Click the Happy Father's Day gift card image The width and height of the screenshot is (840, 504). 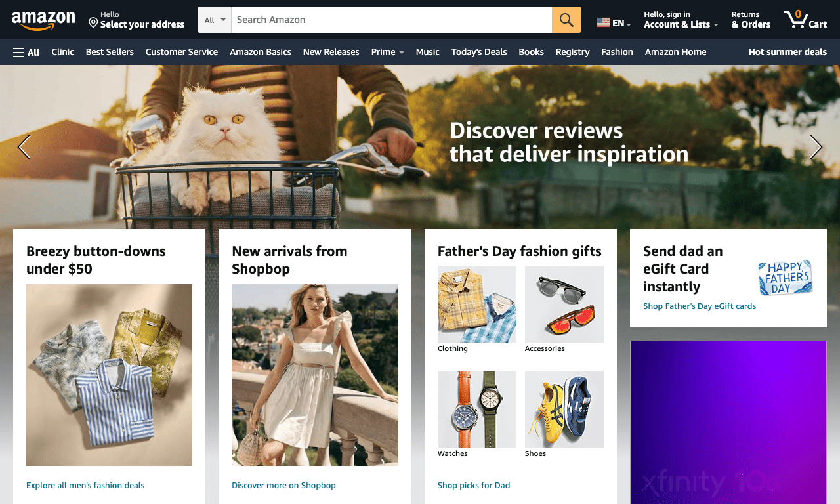coord(786,278)
